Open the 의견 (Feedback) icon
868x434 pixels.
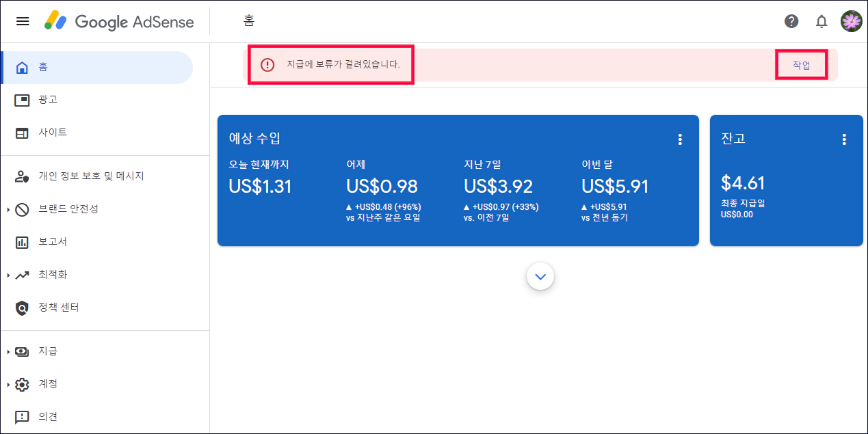(23, 416)
